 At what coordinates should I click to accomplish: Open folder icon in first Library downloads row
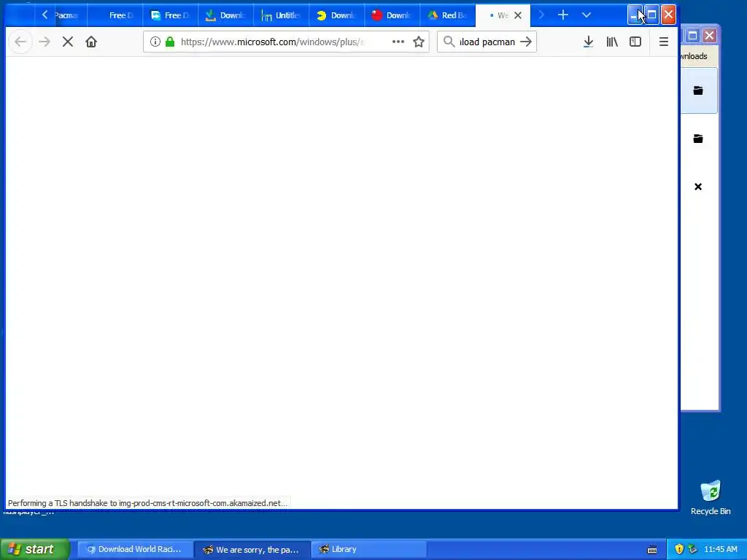698,90
